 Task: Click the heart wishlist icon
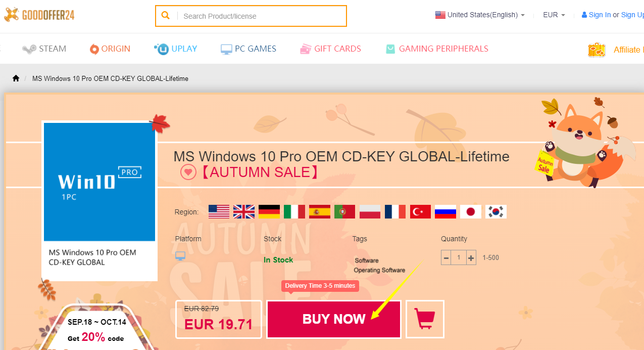pyautogui.click(x=188, y=172)
